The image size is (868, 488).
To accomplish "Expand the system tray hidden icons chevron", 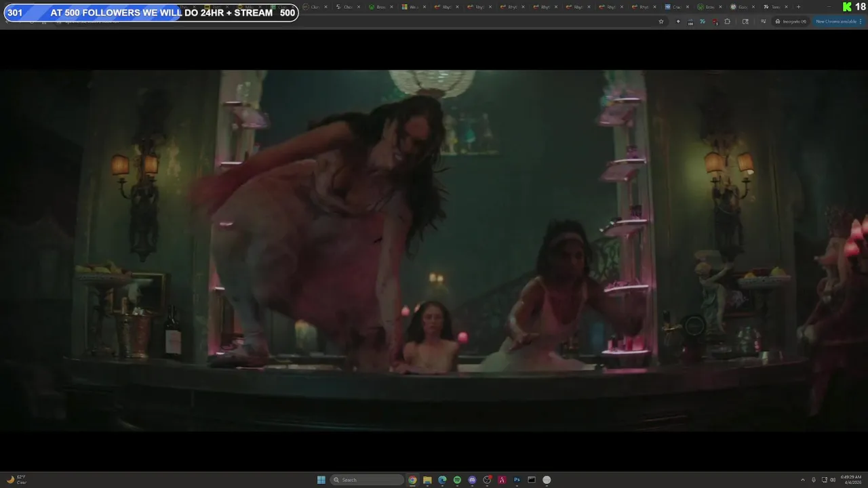I will (803, 480).
